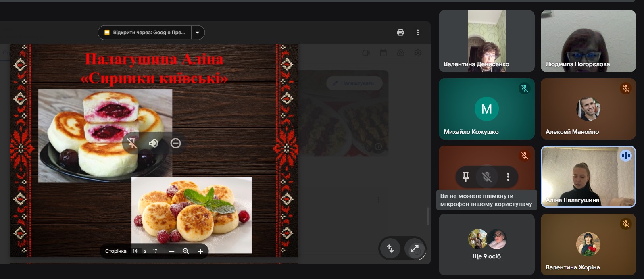Click the print icon in the presentation viewer
This screenshot has height=279, width=644.
400,33
